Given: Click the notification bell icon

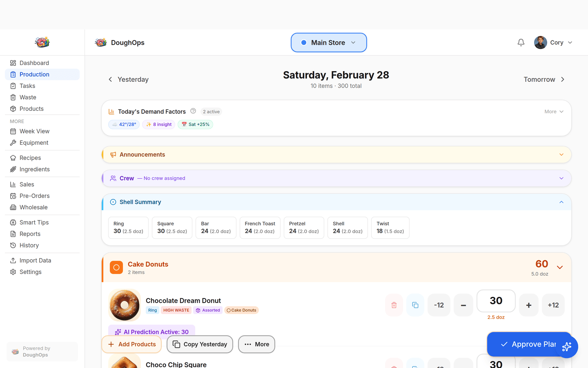Looking at the screenshot, I should click(521, 42).
